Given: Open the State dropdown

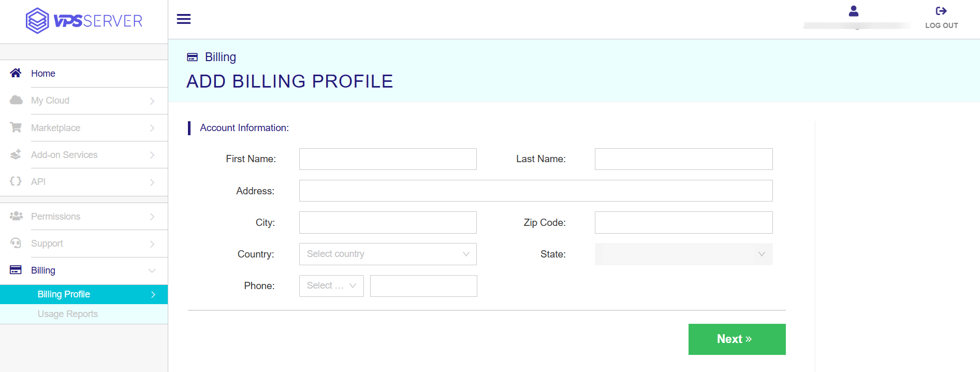Looking at the screenshot, I should click(683, 254).
